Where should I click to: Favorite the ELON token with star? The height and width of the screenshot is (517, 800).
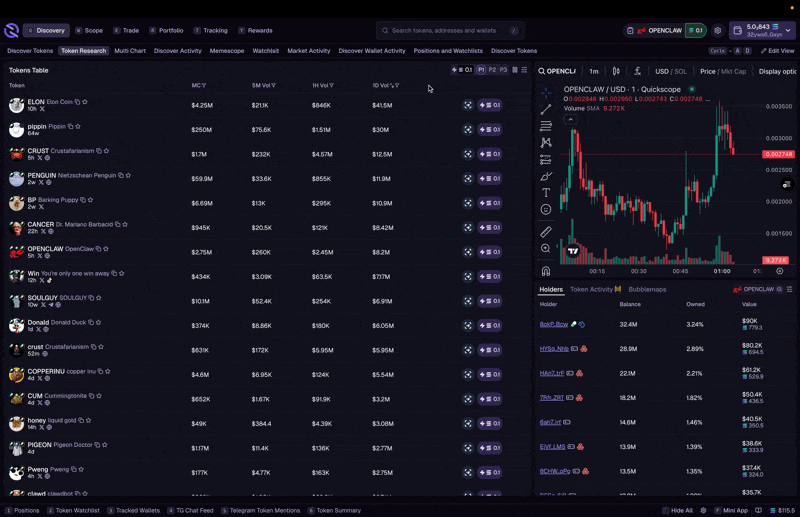coord(85,102)
